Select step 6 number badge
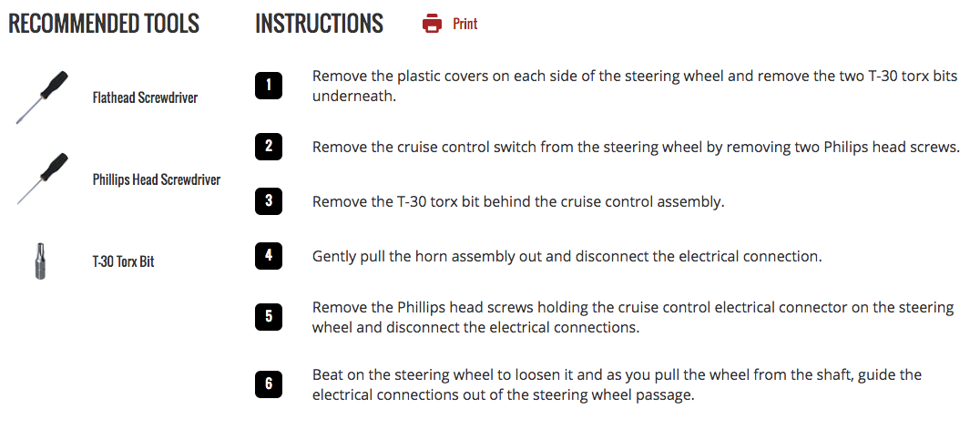The width and height of the screenshot is (980, 430). [269, 384]
